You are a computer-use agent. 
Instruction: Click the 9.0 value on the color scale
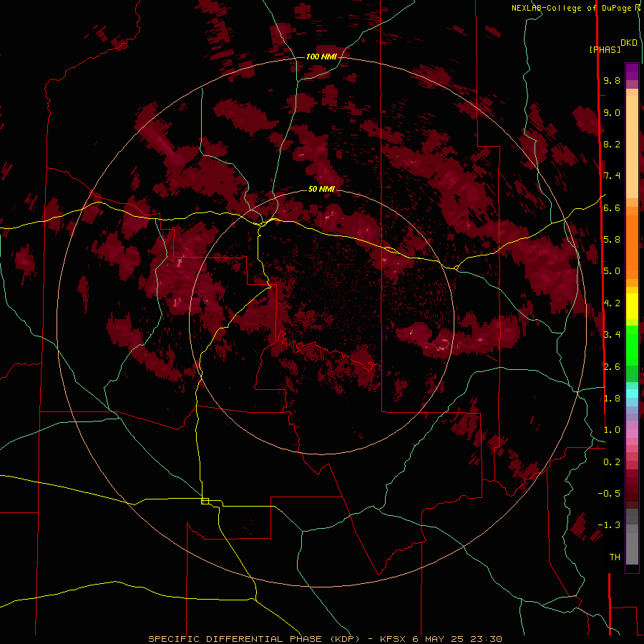[612, 112]
